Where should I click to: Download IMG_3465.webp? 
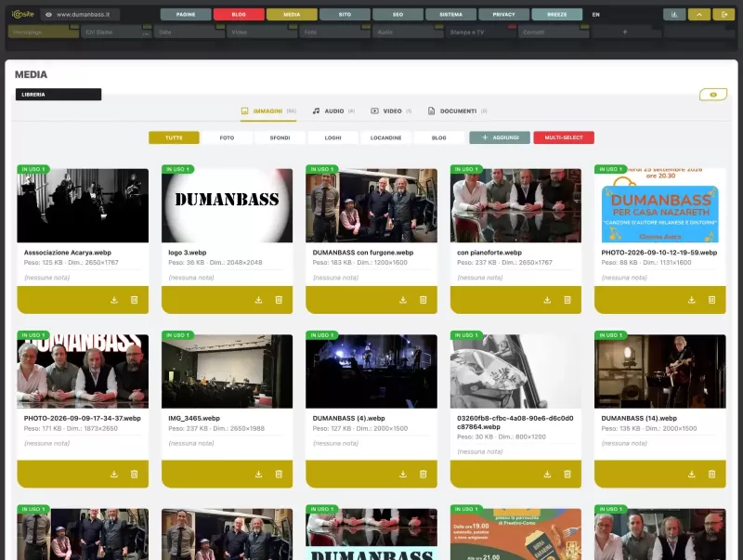[259, 475]
